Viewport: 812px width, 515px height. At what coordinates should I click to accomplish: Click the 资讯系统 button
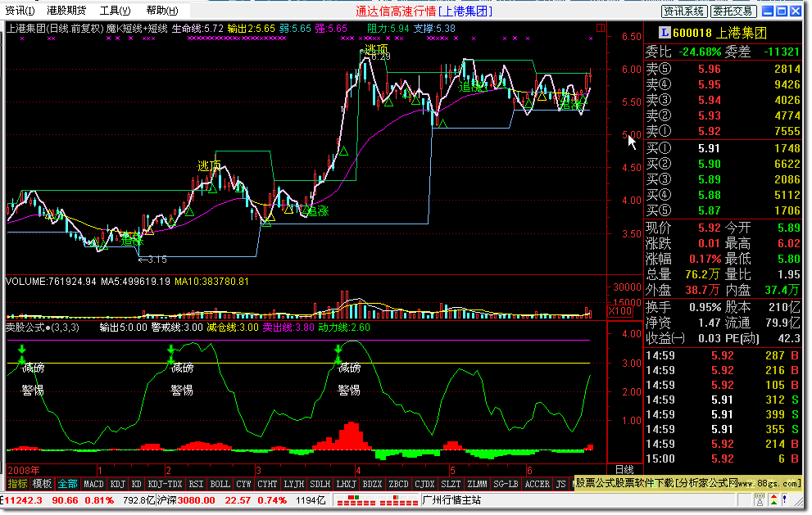pos(683,11)
